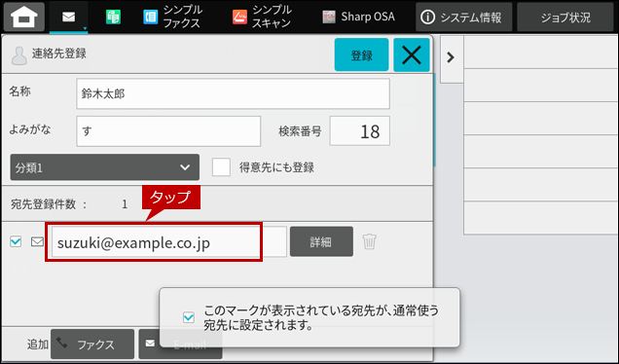Open the E-mail mode envelope tab
This screenshot has height=364, width=619.
[x=69, y=17]
